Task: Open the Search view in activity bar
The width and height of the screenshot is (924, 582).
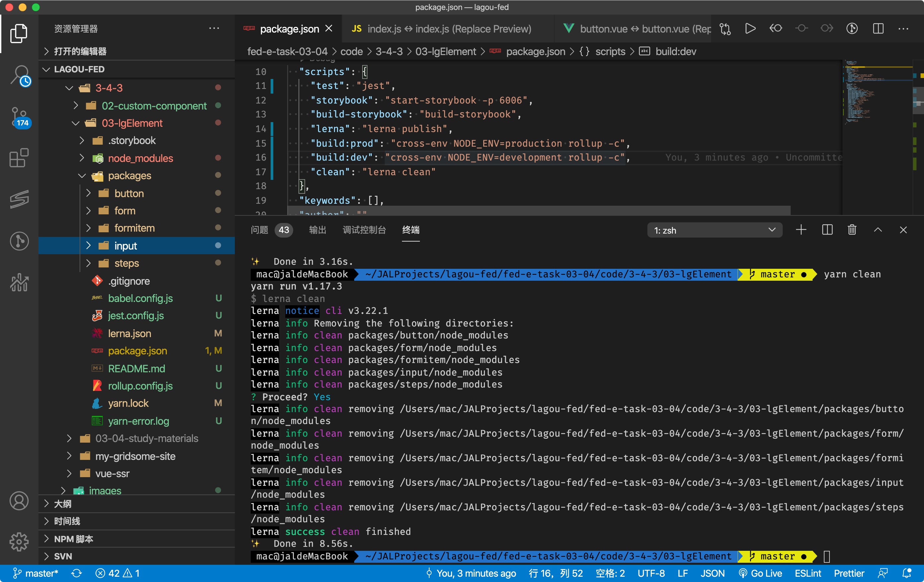Action: (x=19, y=75)
